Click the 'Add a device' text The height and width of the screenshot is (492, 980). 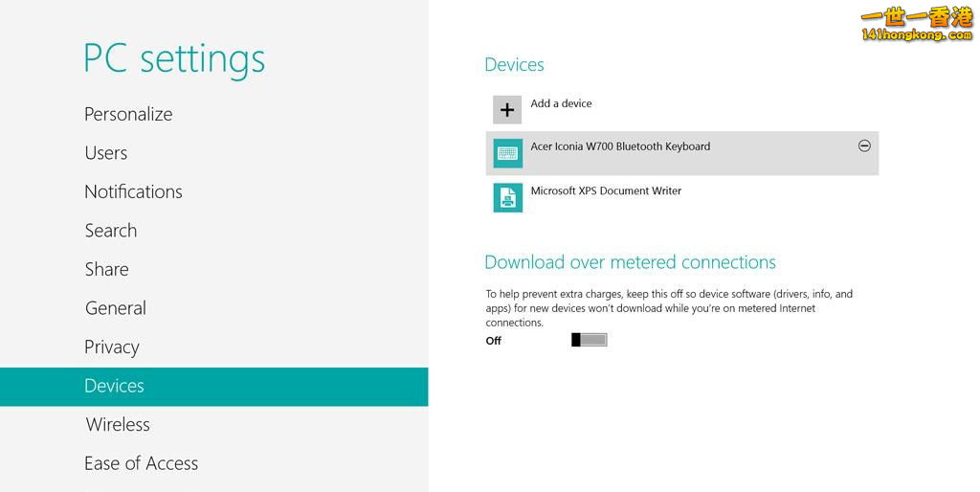[561, 103]
